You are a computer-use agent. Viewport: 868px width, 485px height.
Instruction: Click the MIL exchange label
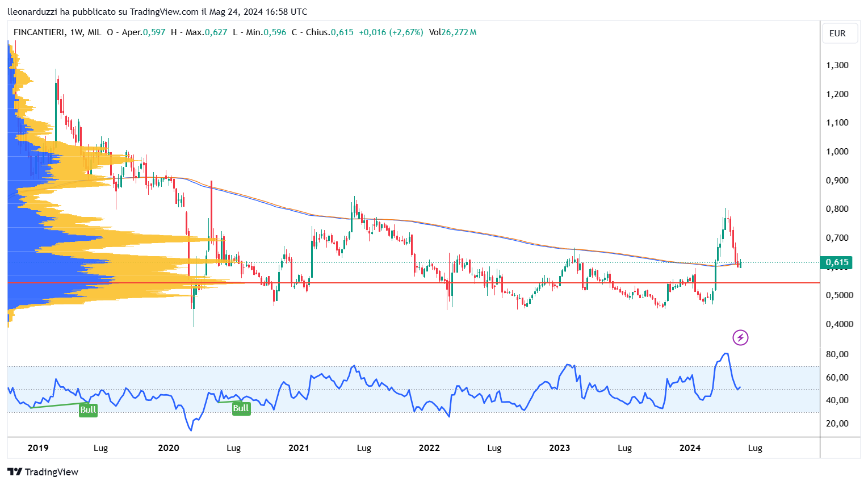pos(95,32)
